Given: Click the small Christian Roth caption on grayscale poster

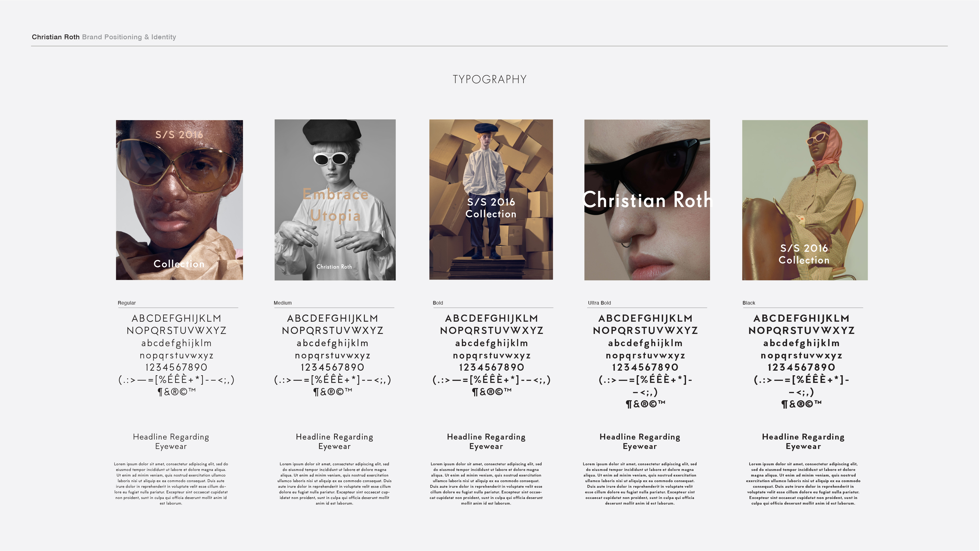Looking at the screenshot, I should [x=334, y=267].
